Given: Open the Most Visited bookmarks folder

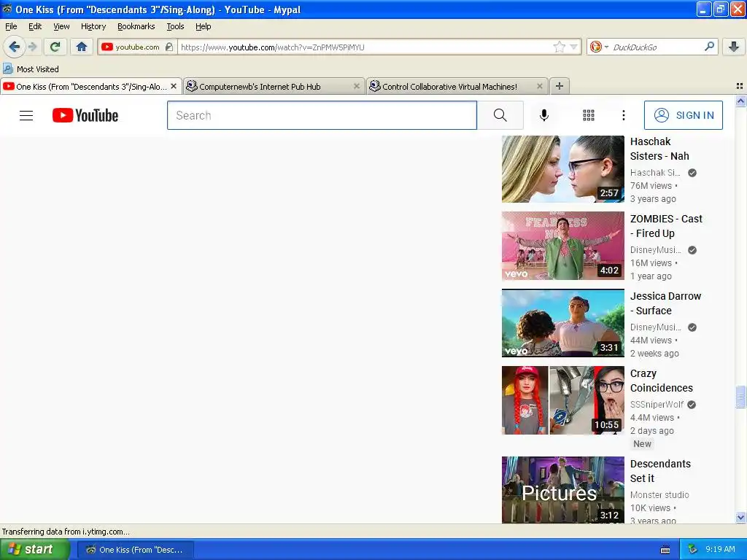Looking at the screenshot, I should 31,69.
